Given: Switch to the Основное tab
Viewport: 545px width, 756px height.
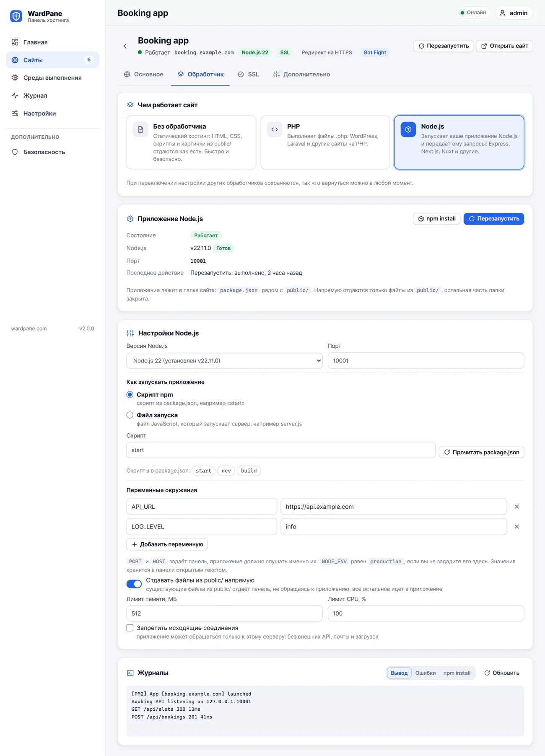Looking at the screenshot, I should pyautogui.click(x=144, y=75).
